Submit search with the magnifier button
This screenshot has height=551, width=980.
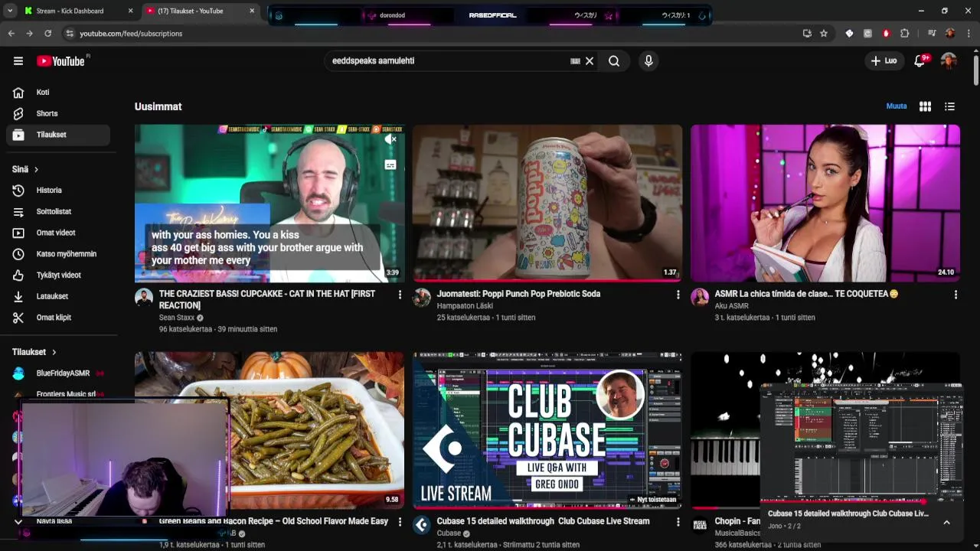pyautogui.click(x=614, y=61)
